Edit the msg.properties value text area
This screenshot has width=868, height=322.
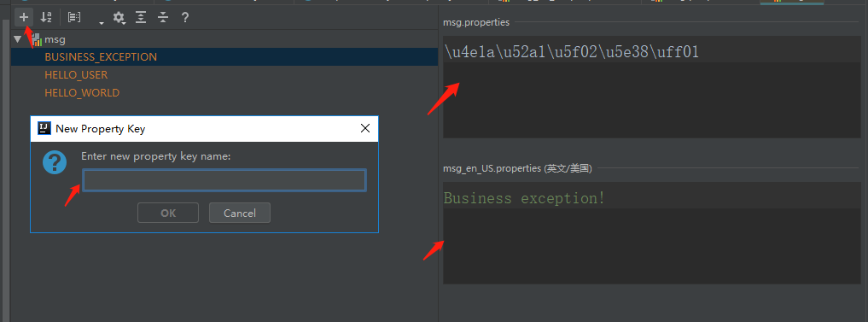click(x=652, y=87)
